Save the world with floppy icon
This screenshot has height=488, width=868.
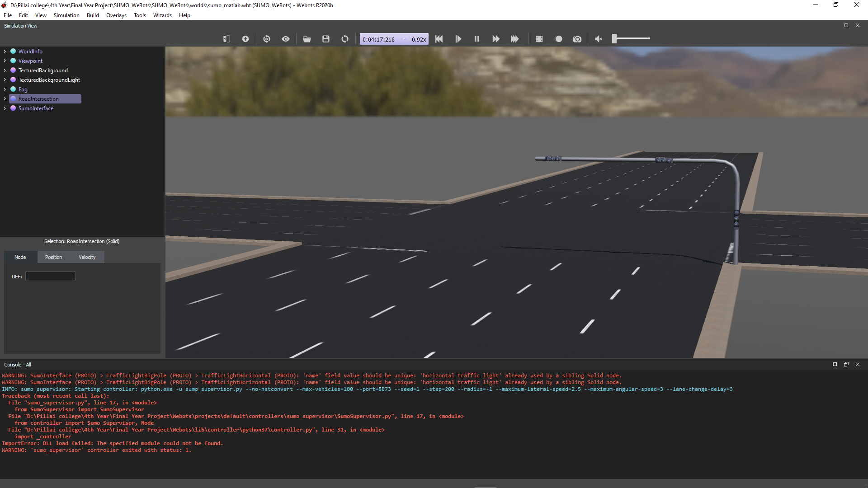pyautogui.click(x=326, y=39)
